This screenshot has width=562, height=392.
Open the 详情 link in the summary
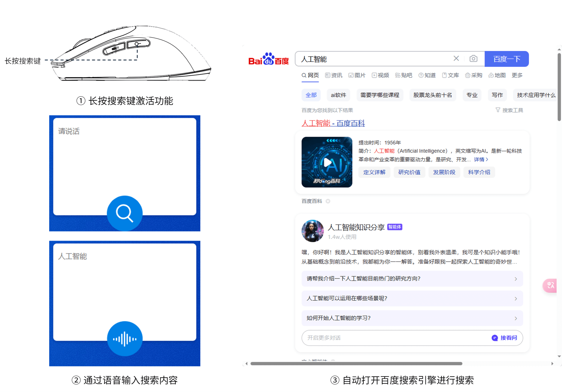coord(481,159)
